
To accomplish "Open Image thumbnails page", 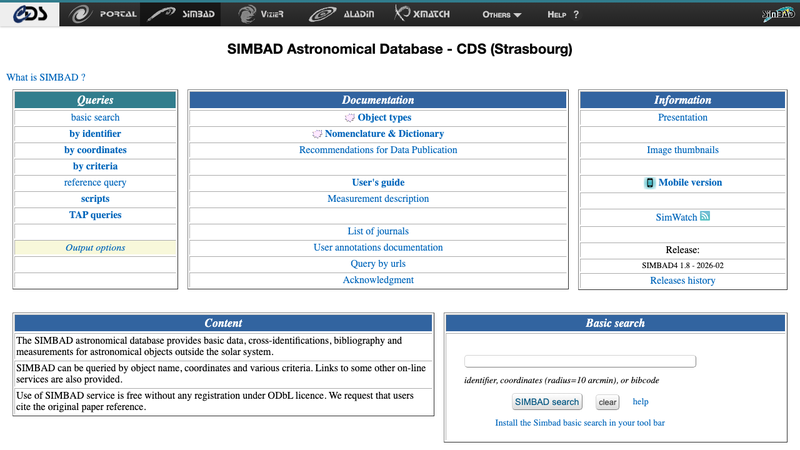I will click(x=683, y=150).
